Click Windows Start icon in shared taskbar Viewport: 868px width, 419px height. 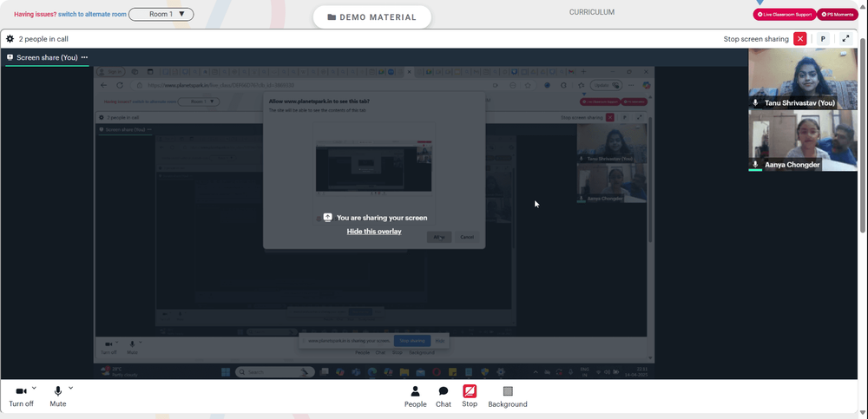[226, 372]
